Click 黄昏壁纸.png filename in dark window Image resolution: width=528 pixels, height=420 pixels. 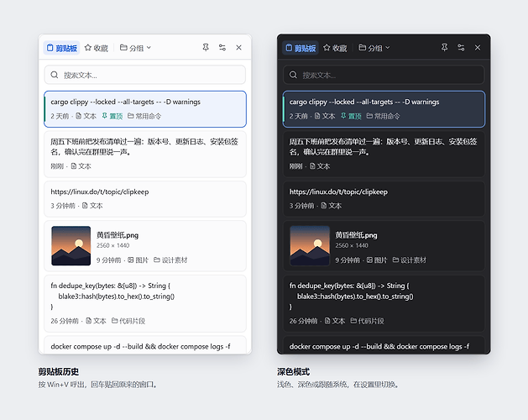click(356, 235)
